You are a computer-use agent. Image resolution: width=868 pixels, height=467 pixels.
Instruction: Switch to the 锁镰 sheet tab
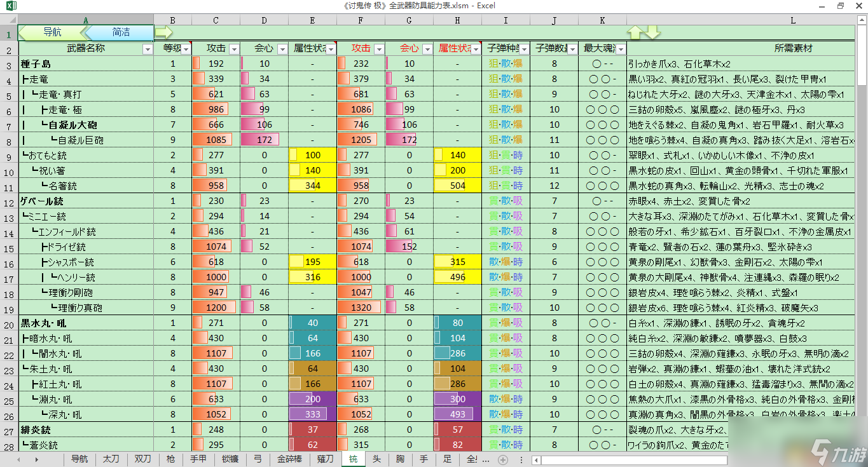(x=230, y=459)
